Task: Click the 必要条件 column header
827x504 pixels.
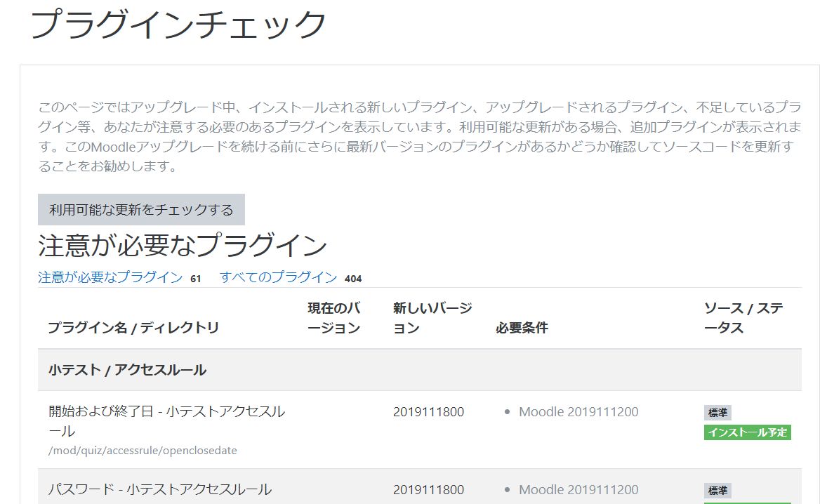Action: point(522,328)
